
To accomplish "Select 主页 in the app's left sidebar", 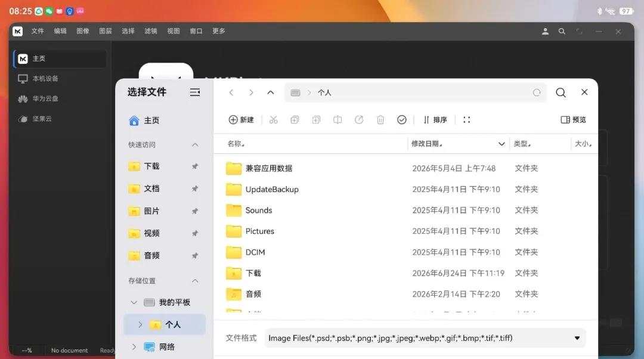I will pos(60,58).
